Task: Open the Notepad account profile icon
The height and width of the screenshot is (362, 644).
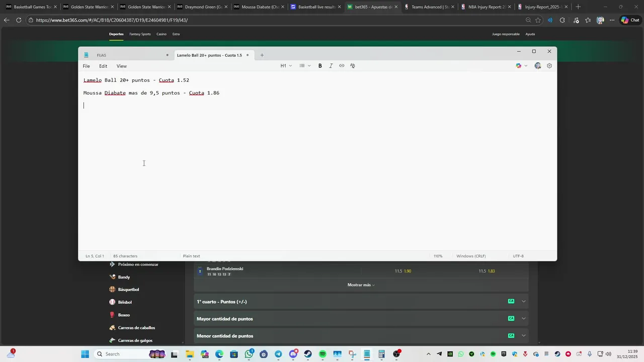Action: 538,66
